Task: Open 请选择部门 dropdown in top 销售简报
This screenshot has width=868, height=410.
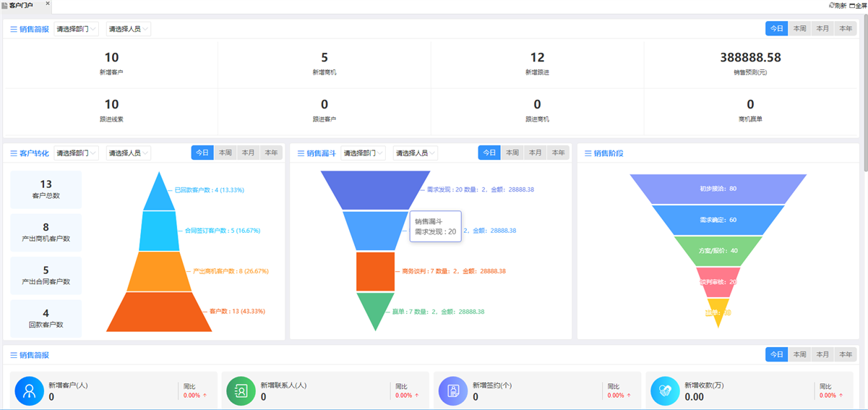Action: (x=76, y=30)
